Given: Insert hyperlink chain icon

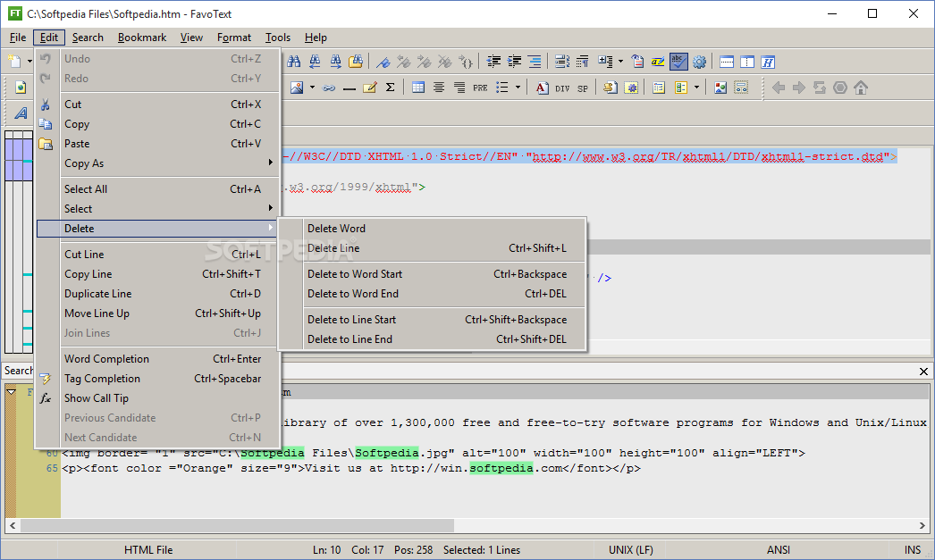Looking at the screenshot, I should 329,88.
